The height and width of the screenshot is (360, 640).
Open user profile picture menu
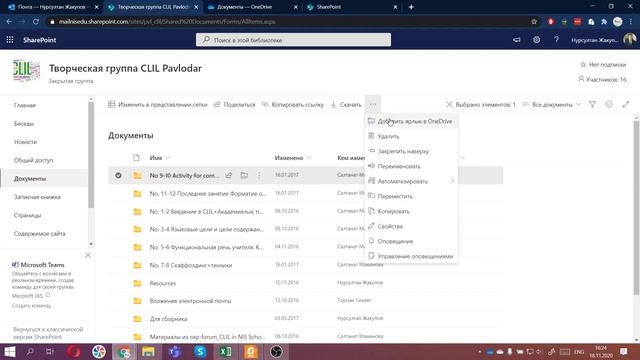(x=630, y=39)
